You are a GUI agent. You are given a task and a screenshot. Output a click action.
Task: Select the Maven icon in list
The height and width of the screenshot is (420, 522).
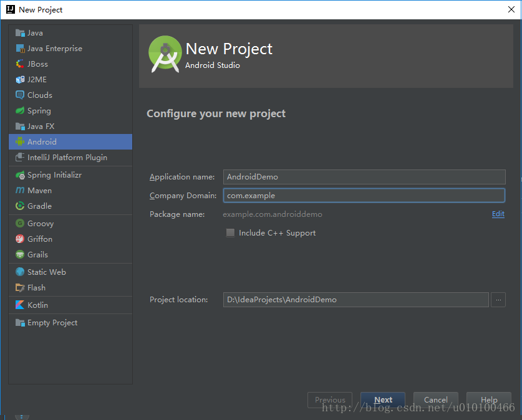[20, 191]
